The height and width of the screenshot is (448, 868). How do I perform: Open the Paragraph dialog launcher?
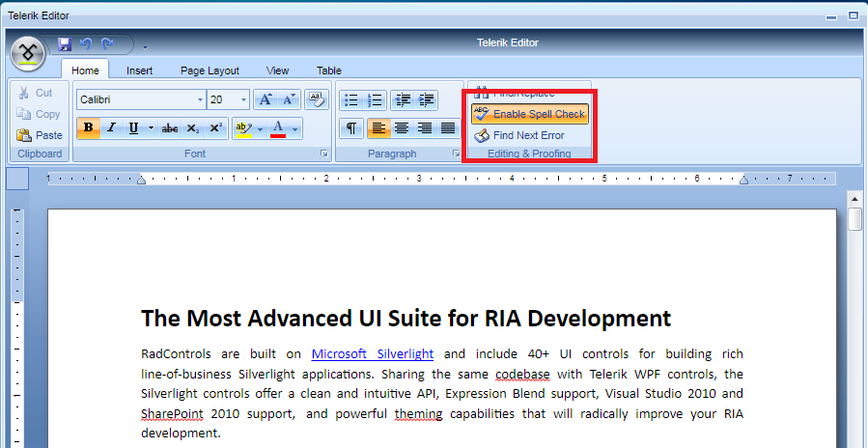[x=456, y=154]
